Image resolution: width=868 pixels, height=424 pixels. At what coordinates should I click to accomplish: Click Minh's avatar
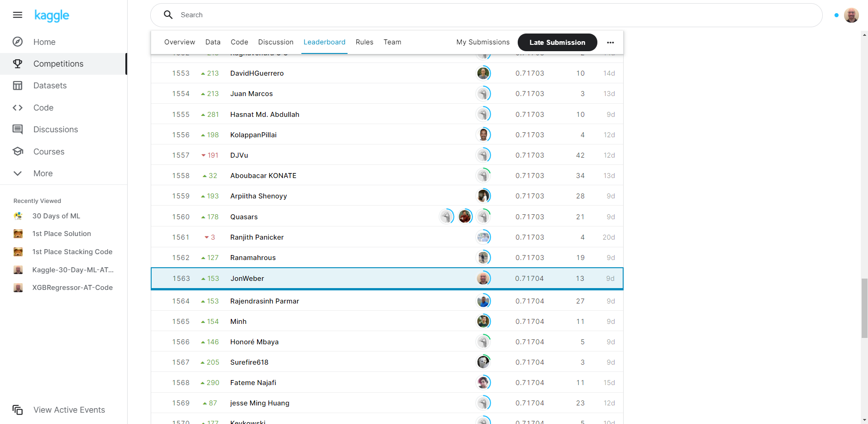click(x=483, y=321)
